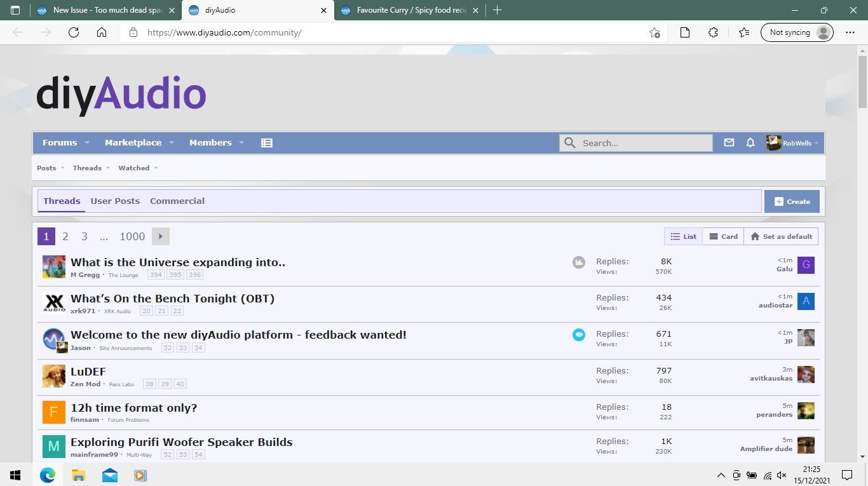
Task: Click RobWells profile avatar
Action: click(773, 143)
